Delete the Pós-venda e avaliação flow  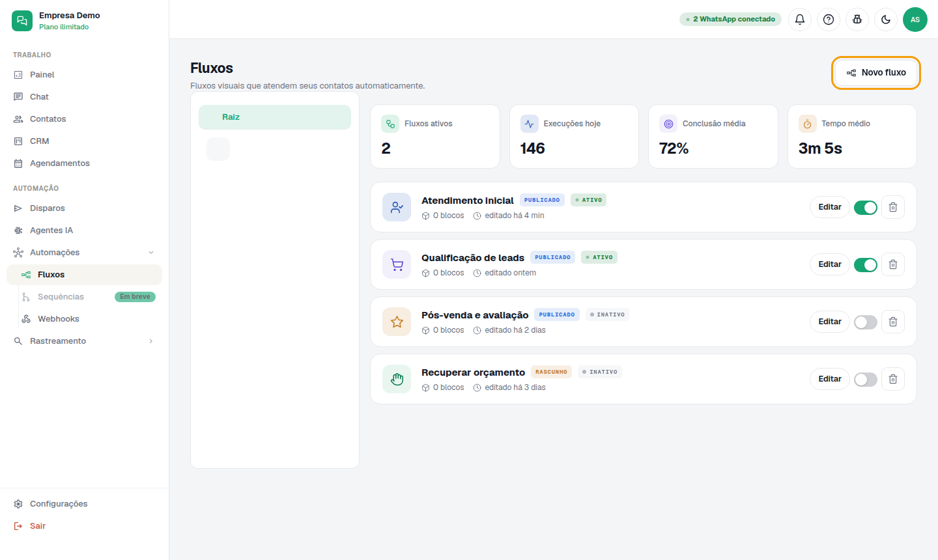pyautogui.click(x=893, y=322)
